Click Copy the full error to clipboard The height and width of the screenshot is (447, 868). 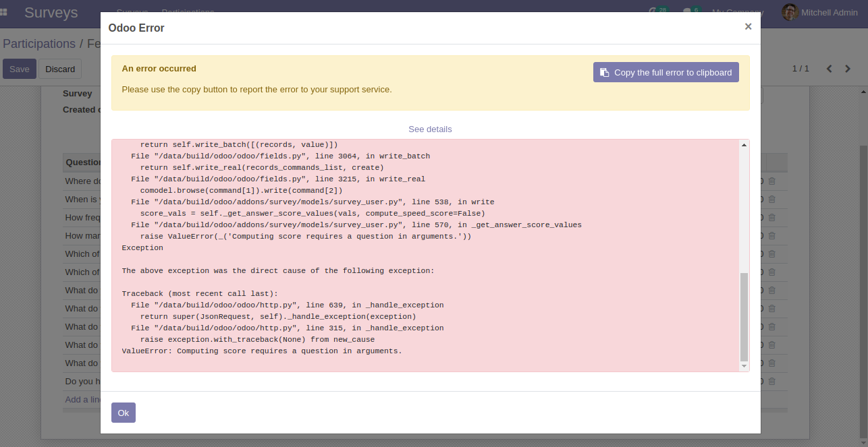(666, 71)
